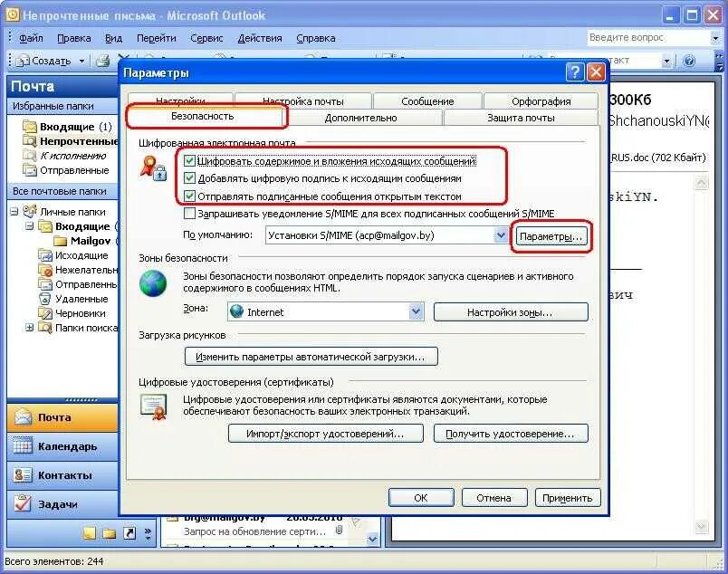728x574 pixels.
Task: Confirm with the ОК button
Action: click(421, 498)
